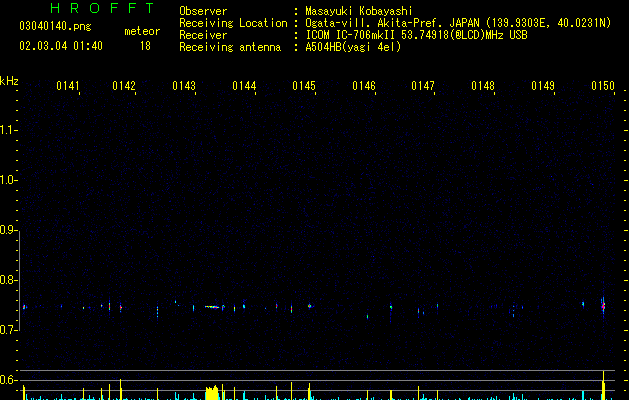The height and width of the screenshot is (400, 629).
Task: Click the 0.9 kHz axis label
Action: point(8,230)
